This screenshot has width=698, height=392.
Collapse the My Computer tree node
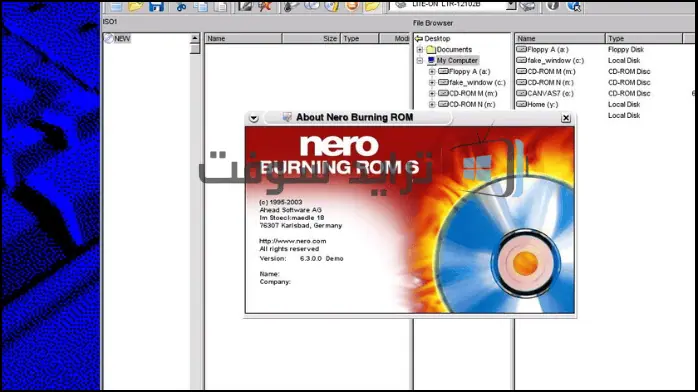click(x=419, y=61)
